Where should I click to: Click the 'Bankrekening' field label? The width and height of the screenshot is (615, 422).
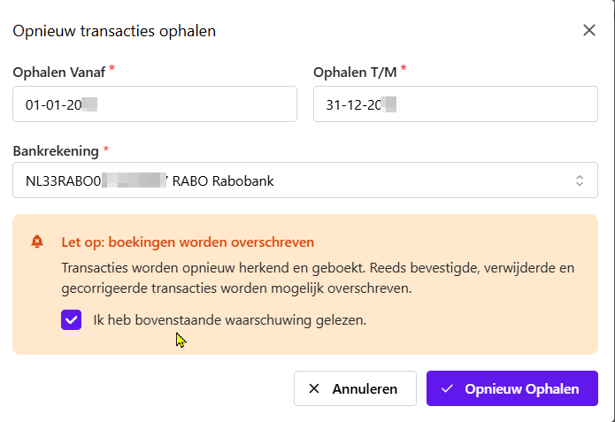(x=56, y=151)
